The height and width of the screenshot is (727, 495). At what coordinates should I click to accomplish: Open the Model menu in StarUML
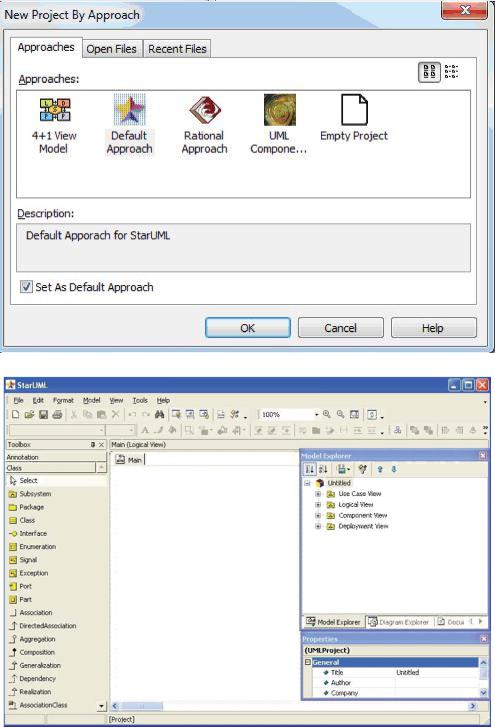tap(91, 400)
